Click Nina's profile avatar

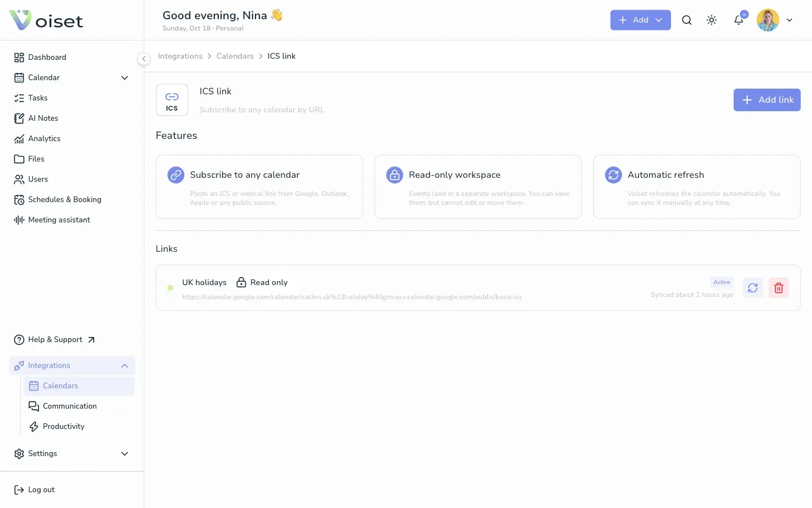(x=767, y=20)
